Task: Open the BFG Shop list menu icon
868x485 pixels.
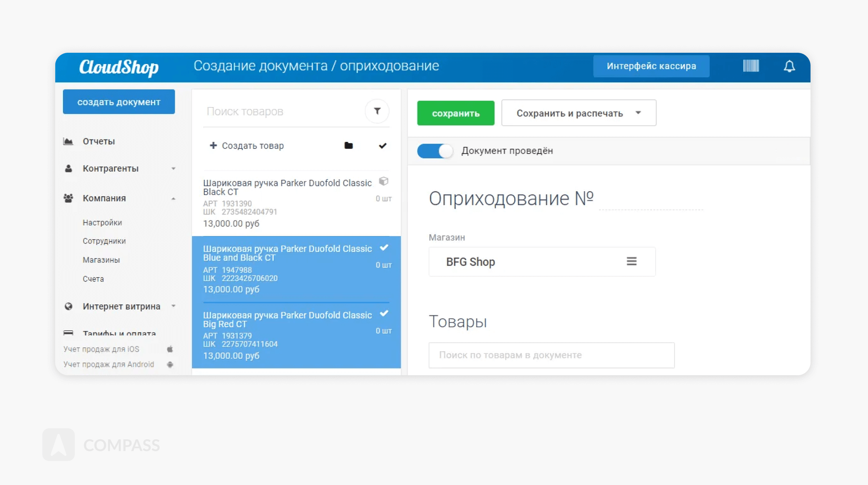Action: (x=631, y=261)
